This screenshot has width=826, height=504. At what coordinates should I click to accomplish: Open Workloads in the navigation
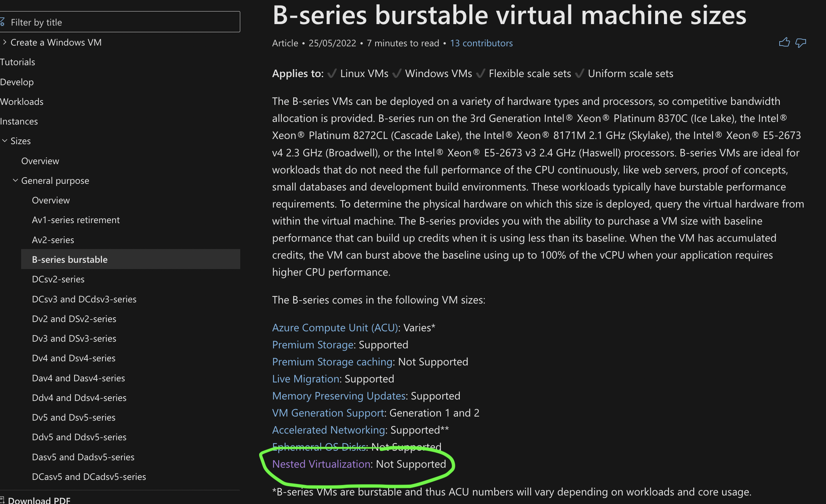click(22, 102)
